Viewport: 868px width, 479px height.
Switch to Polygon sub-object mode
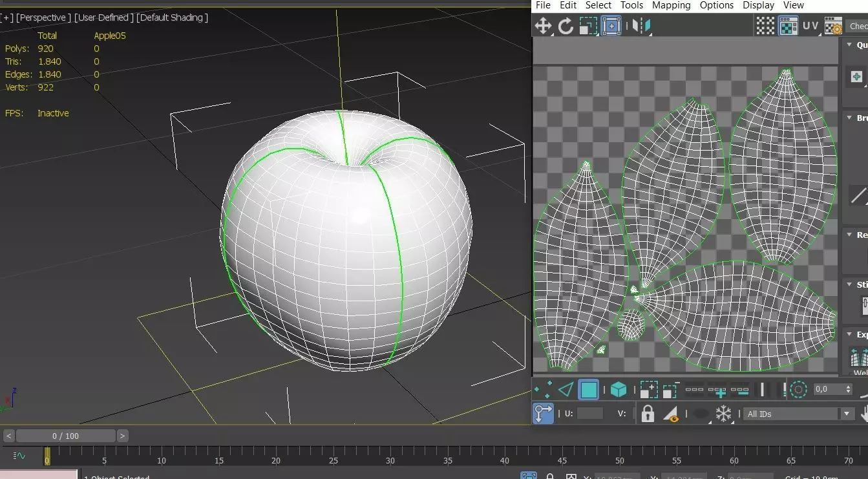click(589, 390)
